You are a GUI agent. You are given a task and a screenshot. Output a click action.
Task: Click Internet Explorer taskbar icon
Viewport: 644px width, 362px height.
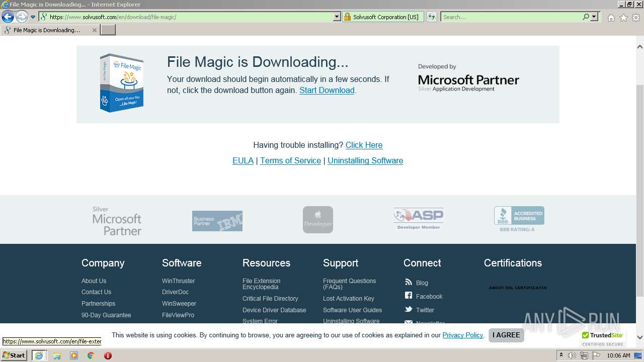coord(39,355)
